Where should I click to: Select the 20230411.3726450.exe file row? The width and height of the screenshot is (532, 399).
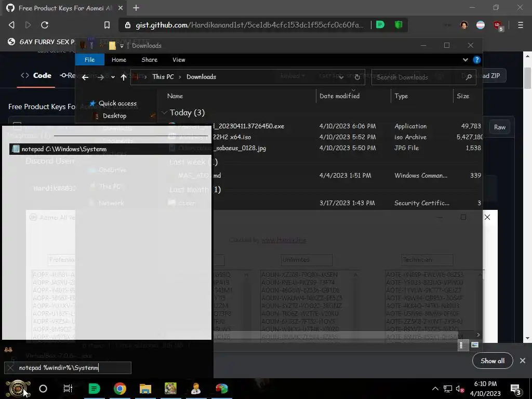pos(321,126)
